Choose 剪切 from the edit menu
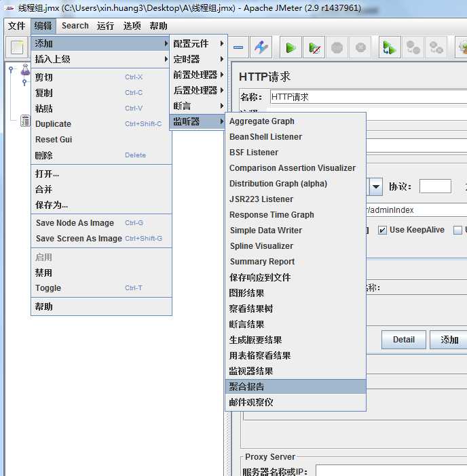The height and width of the screenshot is (476, 467). click(102, 77)
